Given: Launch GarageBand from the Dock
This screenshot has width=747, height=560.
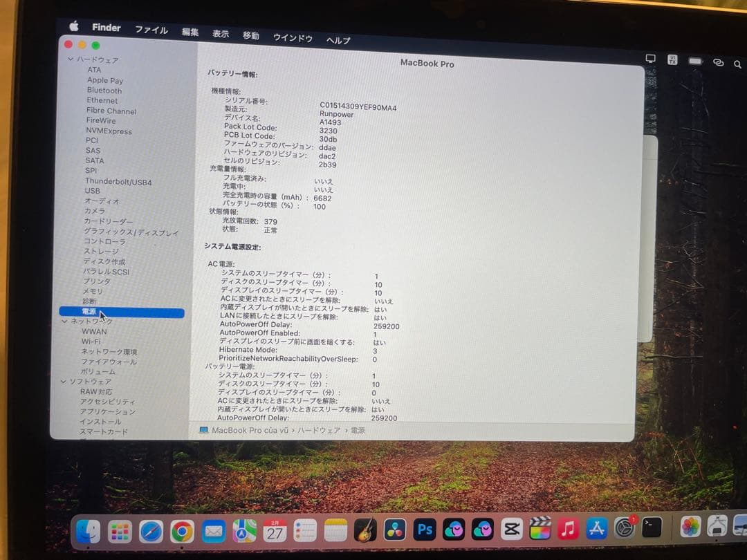Looking at the screenshot, I should tap(365, 530).
